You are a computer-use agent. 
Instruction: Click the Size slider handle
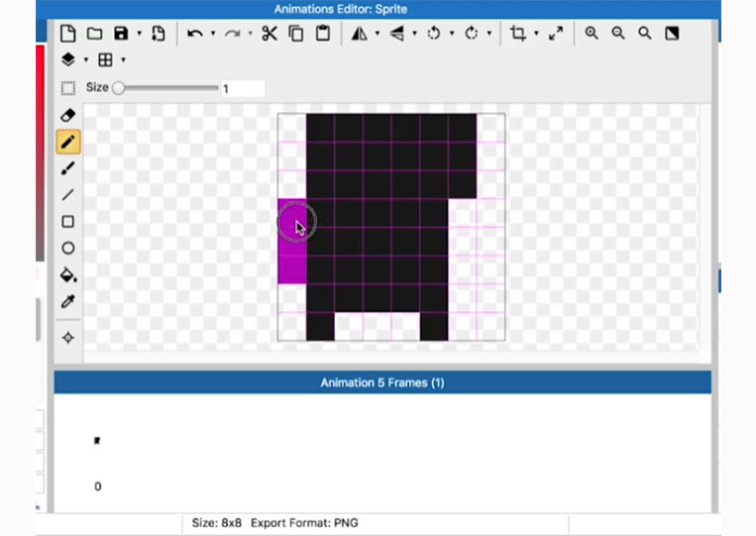tap(118, 88)
